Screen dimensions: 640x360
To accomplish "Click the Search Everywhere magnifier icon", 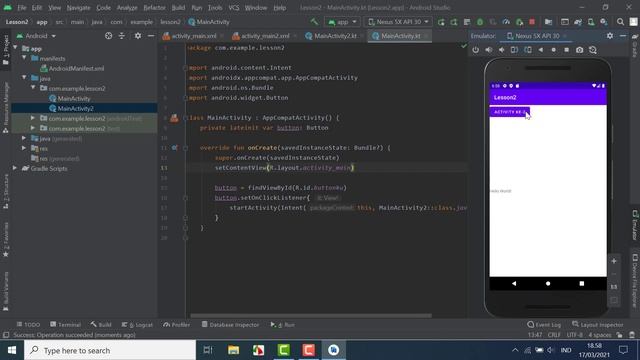I will point(620,22).
